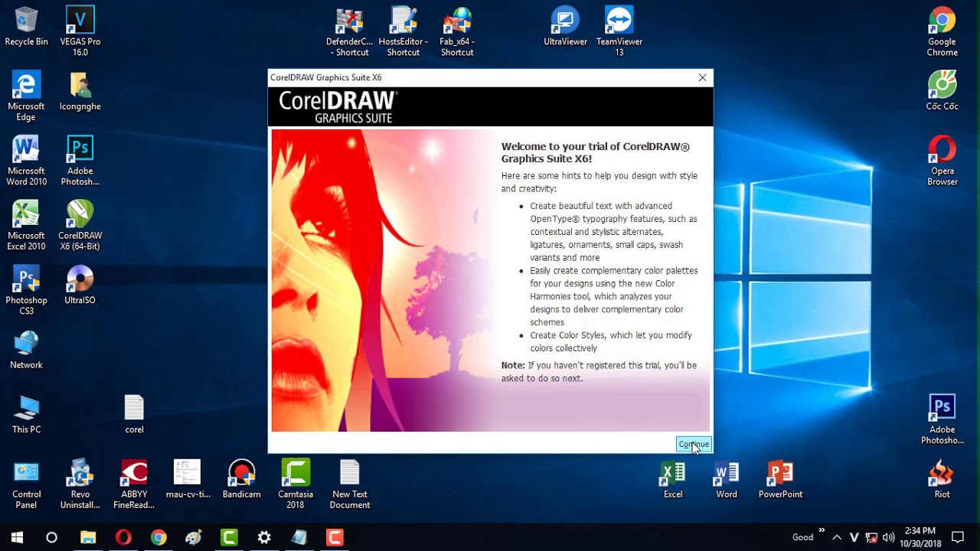Select the Adobe Photoshop icon beside Word 2010

80,161
